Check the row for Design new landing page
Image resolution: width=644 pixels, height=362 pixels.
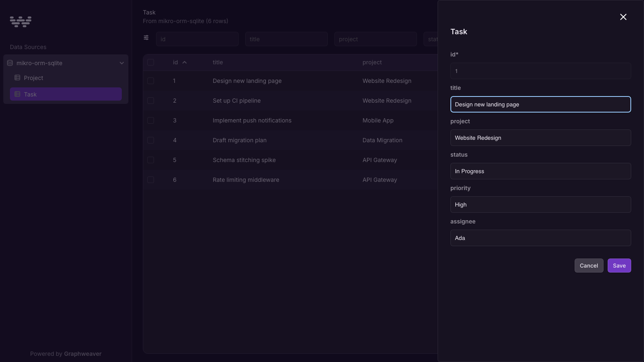[x=151, y=81]
